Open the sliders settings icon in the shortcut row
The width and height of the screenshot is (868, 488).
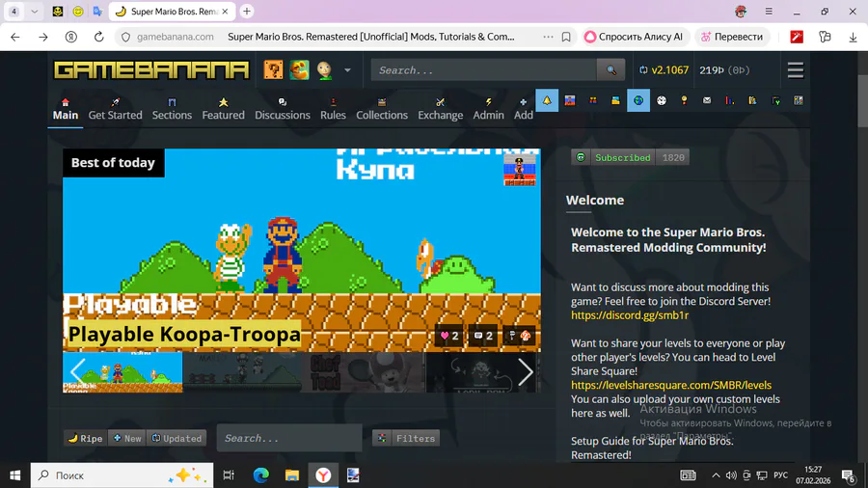tap(799, 100)
